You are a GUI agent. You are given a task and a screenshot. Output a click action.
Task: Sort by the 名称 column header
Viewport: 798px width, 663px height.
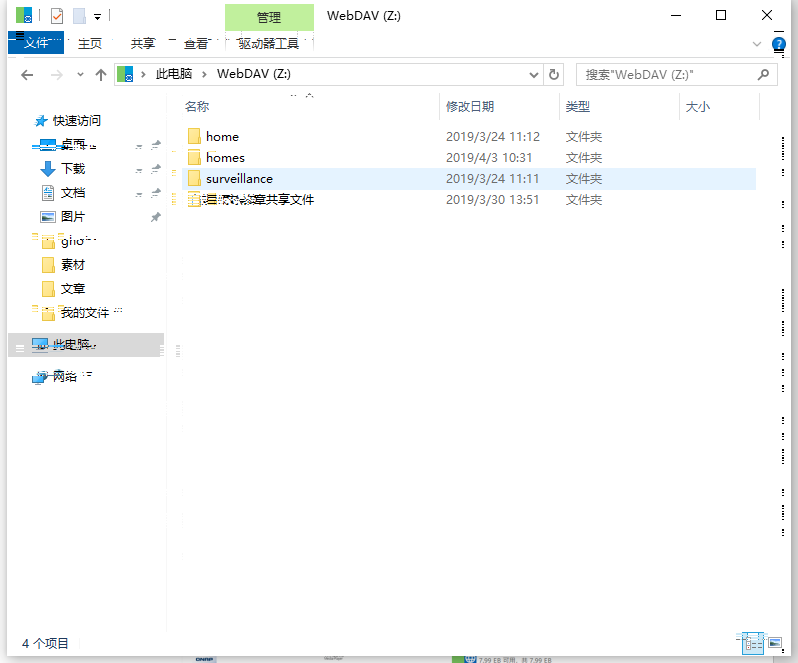click(x=309, y=107)
